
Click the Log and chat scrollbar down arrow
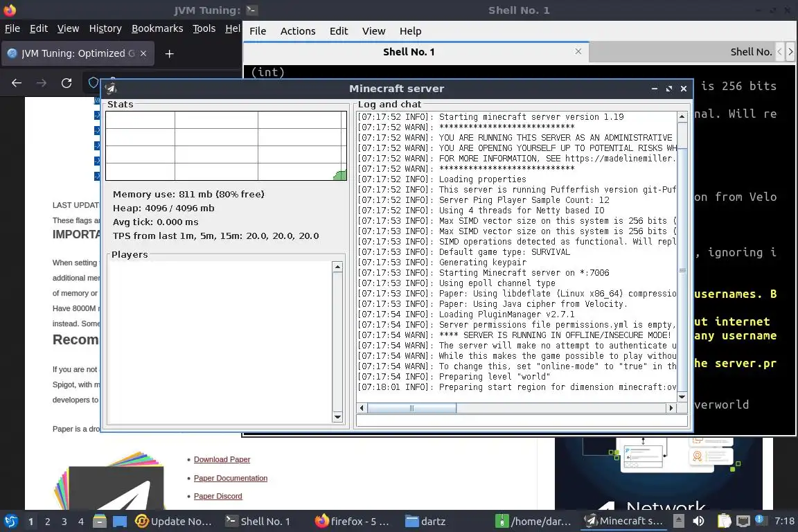pyautogui.click(x=682, y=397)
